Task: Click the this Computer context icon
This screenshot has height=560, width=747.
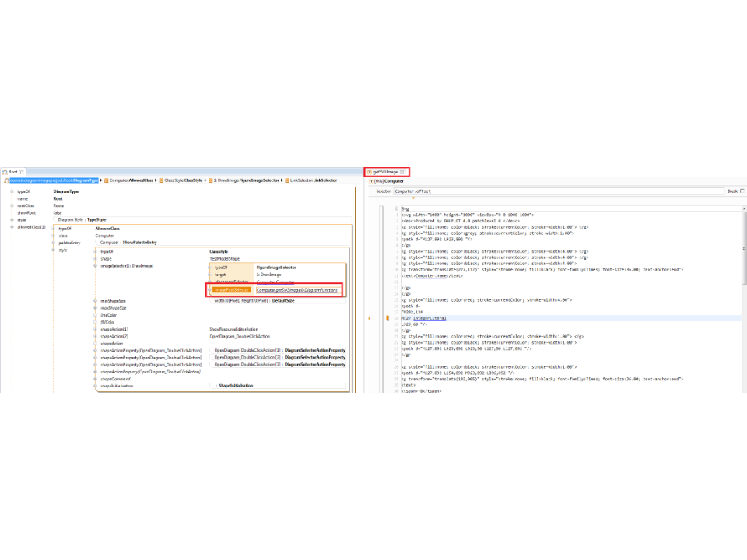Action: point(371,180)
